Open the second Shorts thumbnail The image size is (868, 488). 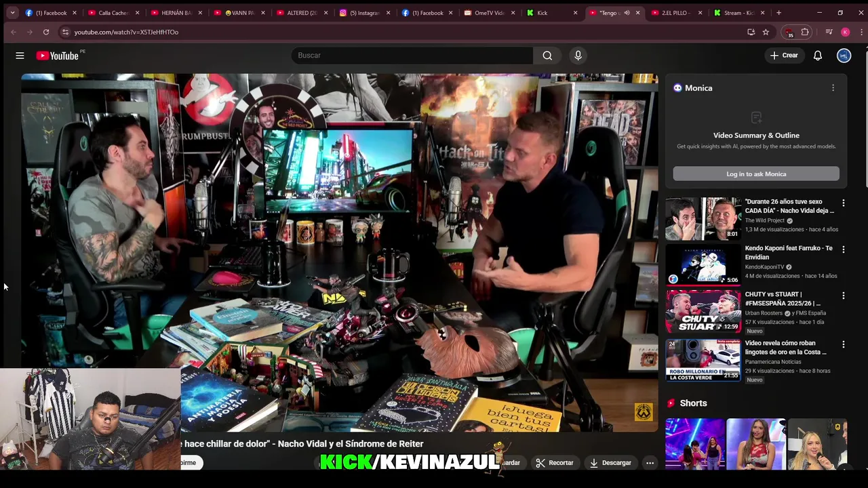pyautogui.click(x=756, y=445)
